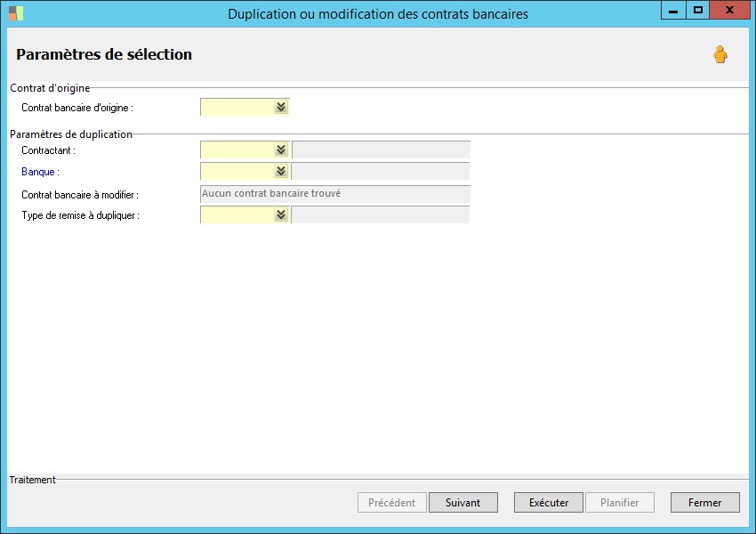Click the 'Aucun contrat bancaire trouvé' field
This screenshot has width=756, height=534.
coord(335,194)
